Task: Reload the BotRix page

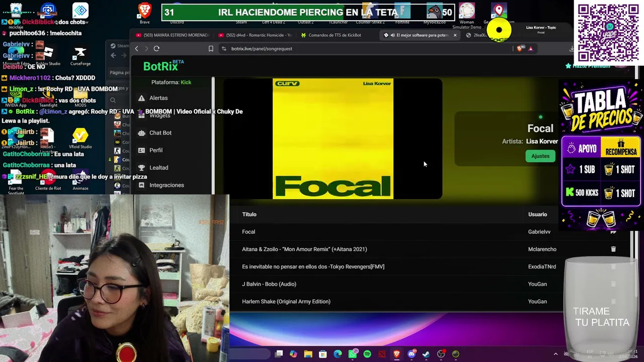Action: tap(156, 49)
